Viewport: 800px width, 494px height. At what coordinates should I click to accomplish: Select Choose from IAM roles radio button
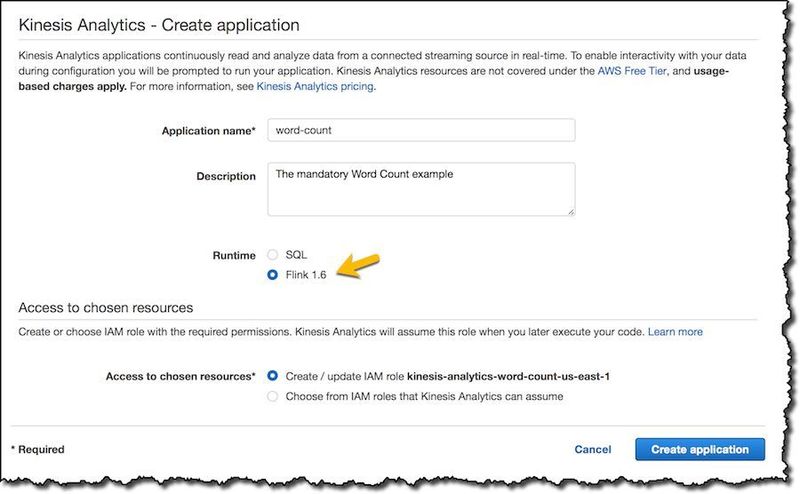click(x=273, y=397)
